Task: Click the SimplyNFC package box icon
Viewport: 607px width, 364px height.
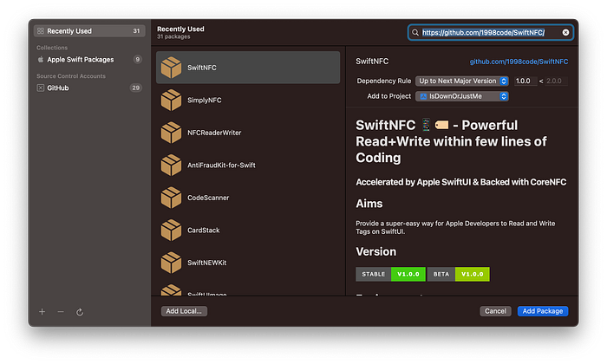Action: pos(171,100)
